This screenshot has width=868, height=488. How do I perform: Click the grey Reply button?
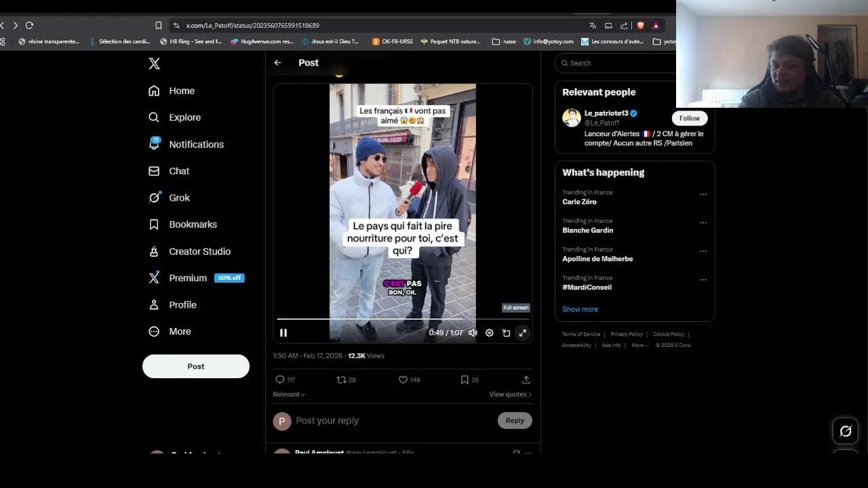(515, 421)
